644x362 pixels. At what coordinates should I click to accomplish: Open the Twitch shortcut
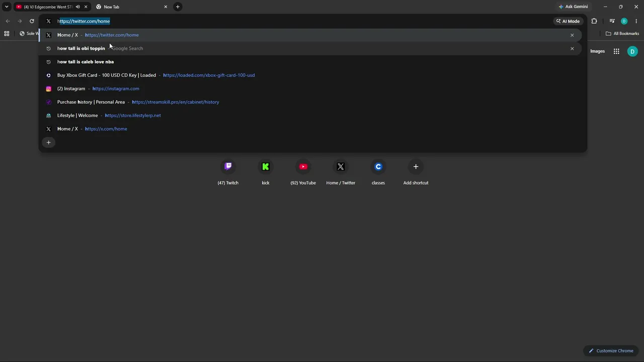pyautogui.click(x=228, y=172)
